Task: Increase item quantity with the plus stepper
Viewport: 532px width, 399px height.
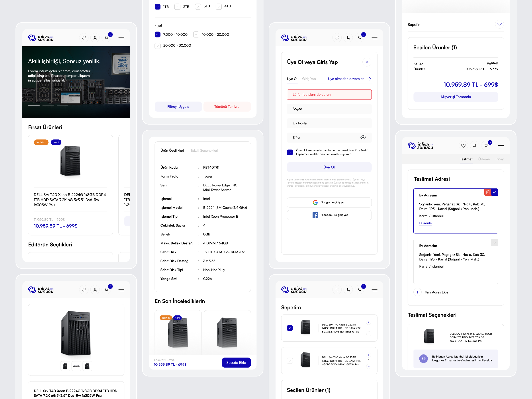Action: [x=368, y=322]
